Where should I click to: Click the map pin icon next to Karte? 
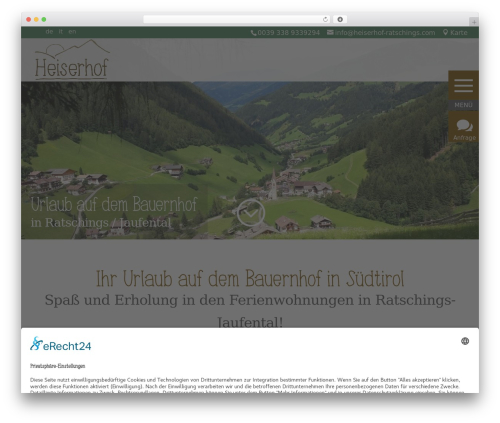click(445, 32)
